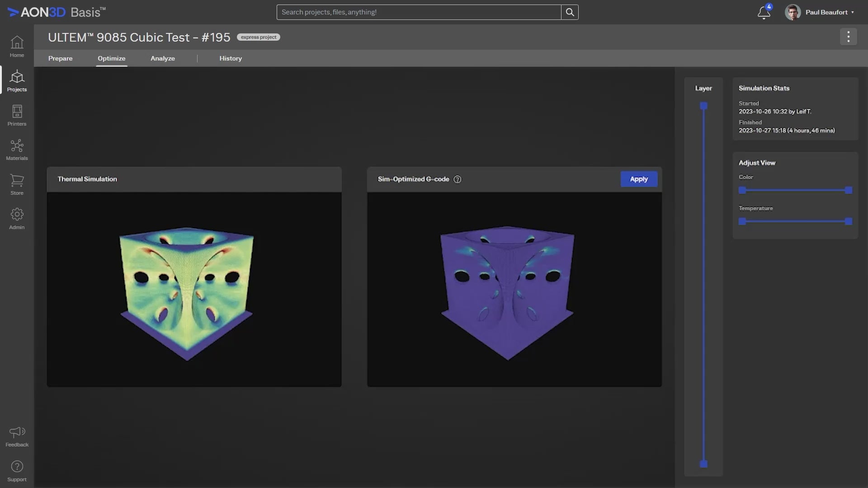Click the Started timestamp 2023-10-26 10:32
This screenshot has width=868, height=488.
pos(775,111)
